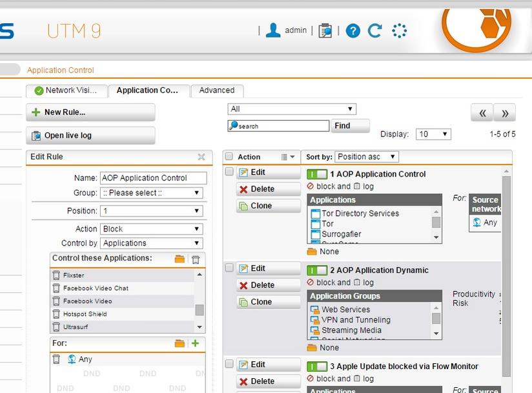
Task: Open the Group dropdown in Edit Rule
Action: click(x=151, y=193)
